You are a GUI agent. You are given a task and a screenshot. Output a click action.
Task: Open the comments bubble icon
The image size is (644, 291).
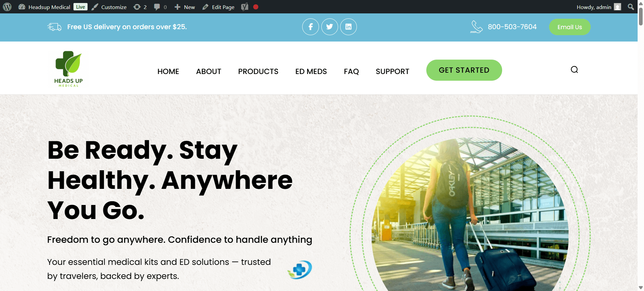(160, 7)
